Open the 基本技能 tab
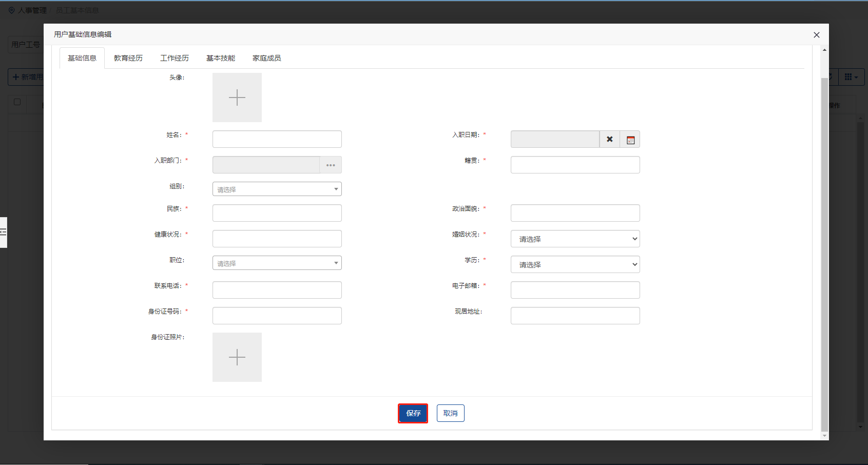The height and width of the screenshot is (465, 868). [221, 58]
